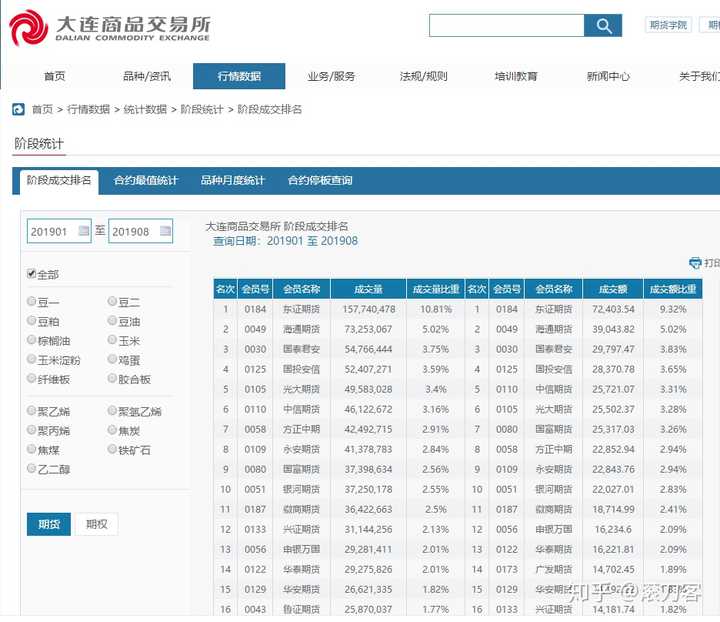
Task: Click the 成交额 column header
Action: 613,289
